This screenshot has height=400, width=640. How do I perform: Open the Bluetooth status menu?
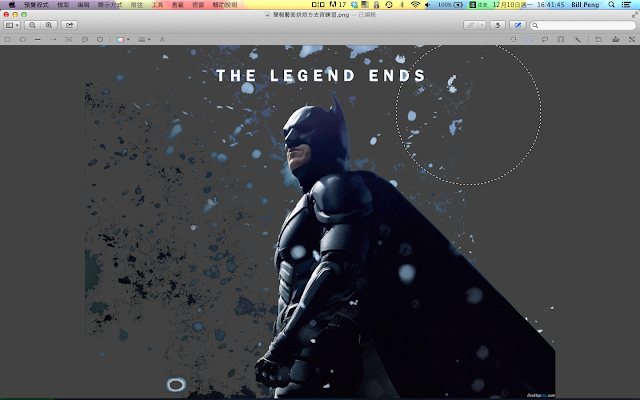(402, 5)
